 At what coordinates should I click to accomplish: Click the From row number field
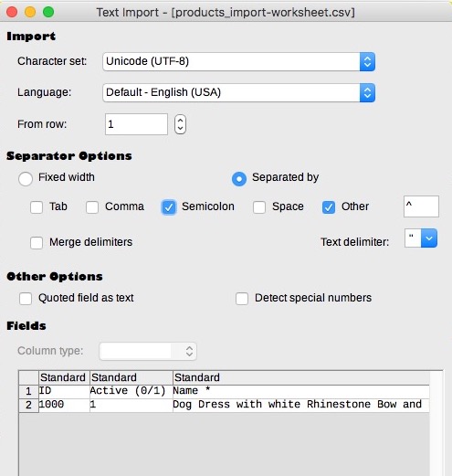click(x=136, y=124)
